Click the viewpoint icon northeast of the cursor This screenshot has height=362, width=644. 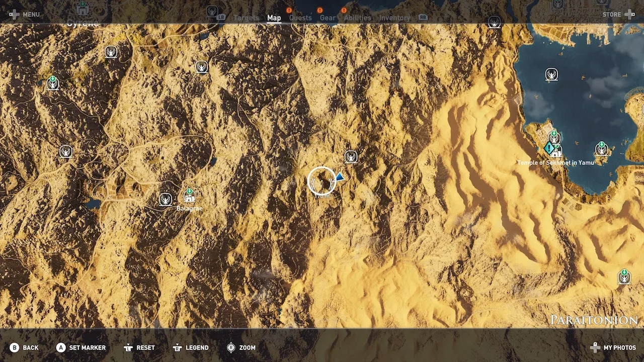pyautogui.click(x=351, y=156)
